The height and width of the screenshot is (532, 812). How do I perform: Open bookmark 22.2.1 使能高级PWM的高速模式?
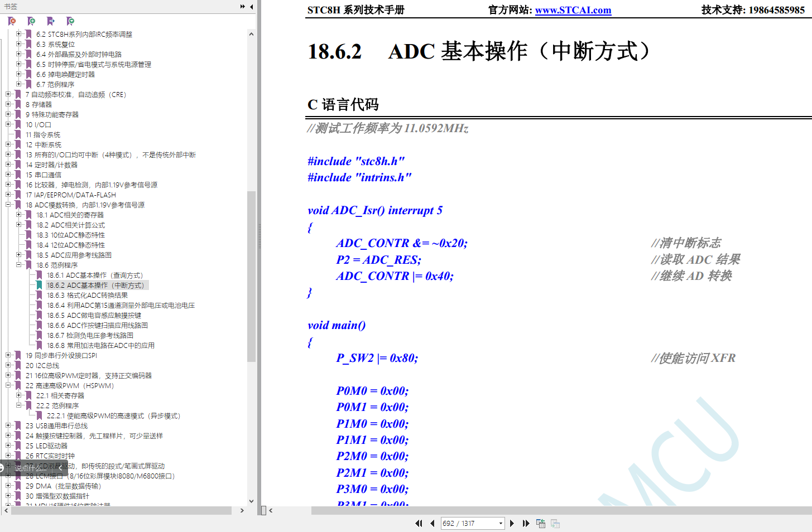[113, 416]
